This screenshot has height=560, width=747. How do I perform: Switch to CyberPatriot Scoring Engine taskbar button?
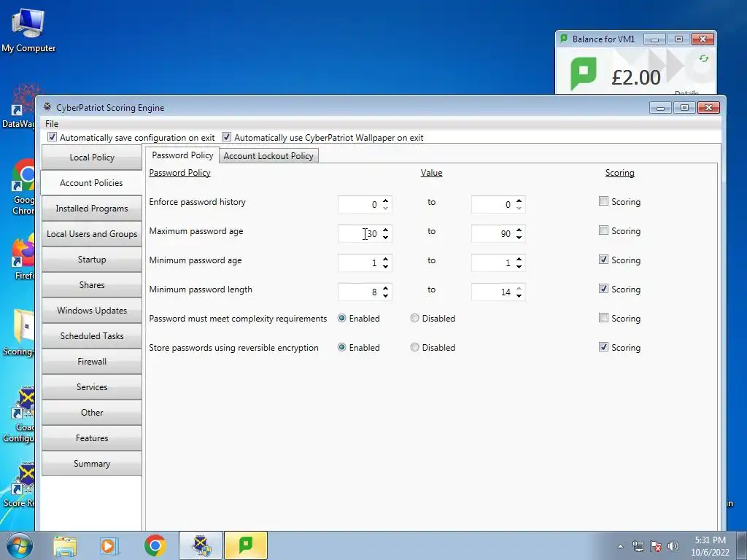point(201,545)
